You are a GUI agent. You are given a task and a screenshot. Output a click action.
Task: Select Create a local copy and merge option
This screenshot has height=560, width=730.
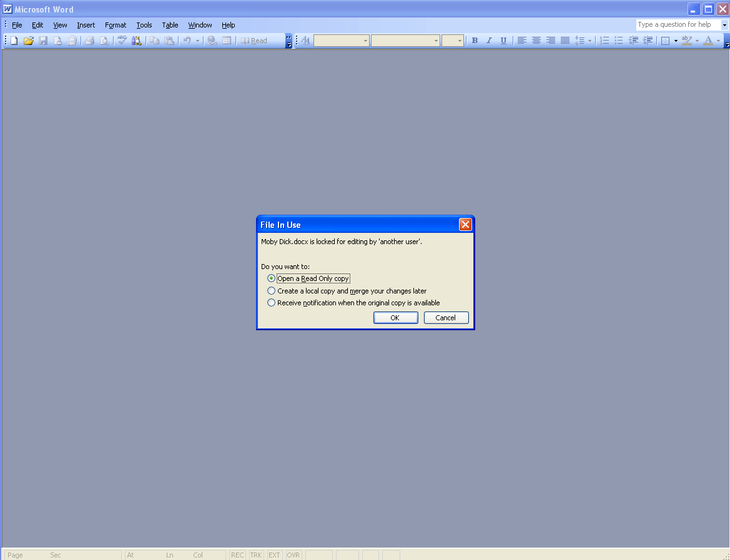347,291
